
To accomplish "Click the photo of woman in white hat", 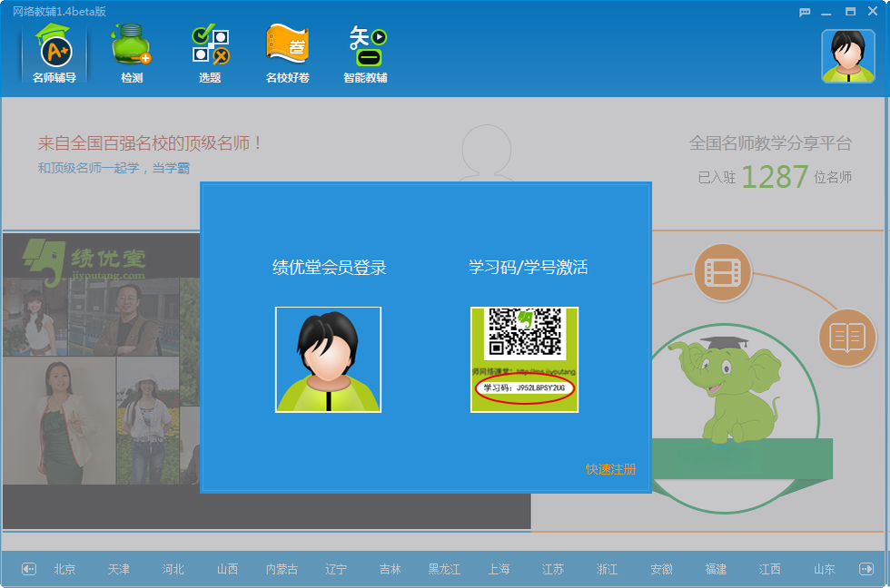I will [x=148, y=421].
